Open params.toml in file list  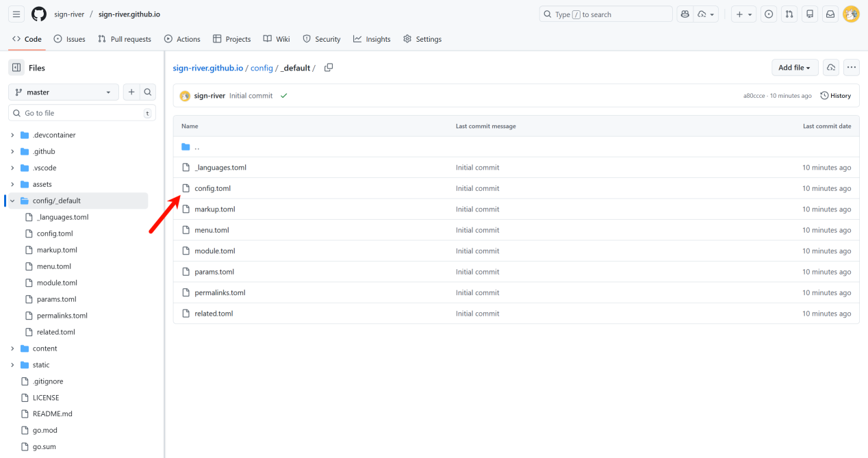click(214, 272)
